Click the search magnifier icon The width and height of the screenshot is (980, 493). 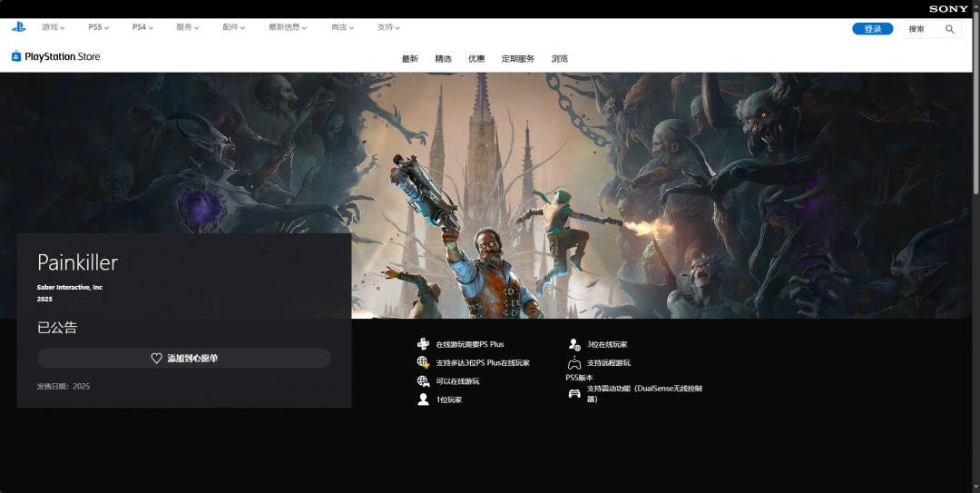(950, 29)
